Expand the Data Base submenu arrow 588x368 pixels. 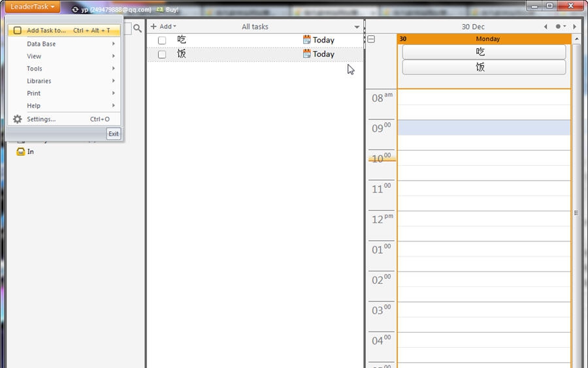(x=113, y=44)
